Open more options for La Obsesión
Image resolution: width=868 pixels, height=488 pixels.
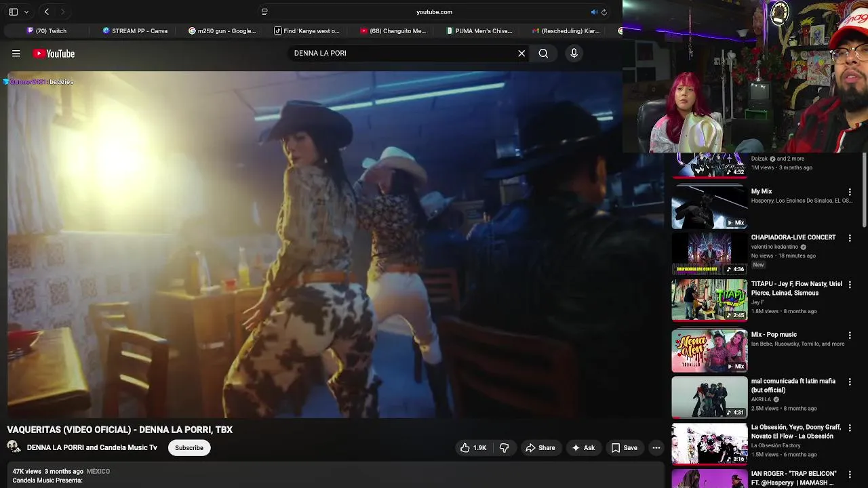pos(850,428)
